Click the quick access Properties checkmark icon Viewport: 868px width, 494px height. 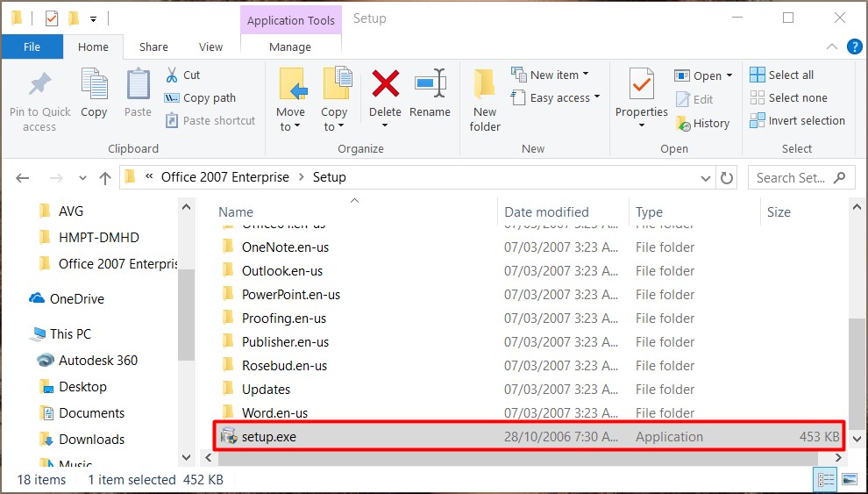point(52,18)
